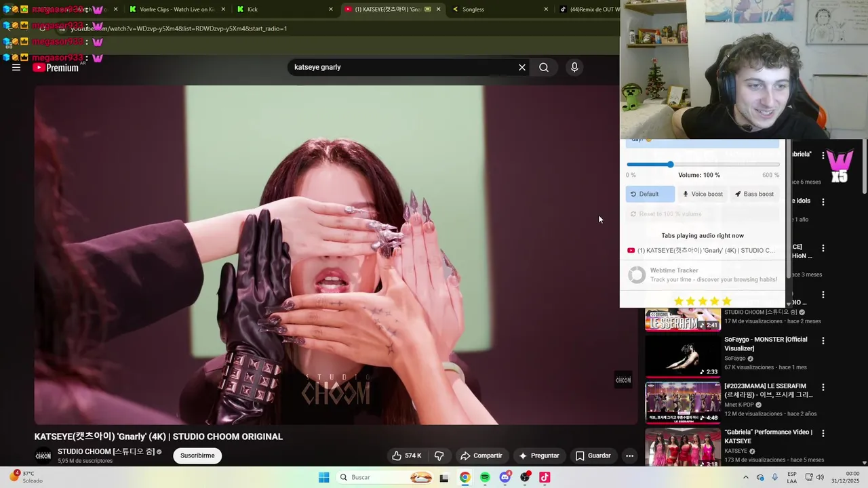This screenshot has width=868, height=488.
Task: Open TikTok from the taskbar
Action: click(545, 477)
